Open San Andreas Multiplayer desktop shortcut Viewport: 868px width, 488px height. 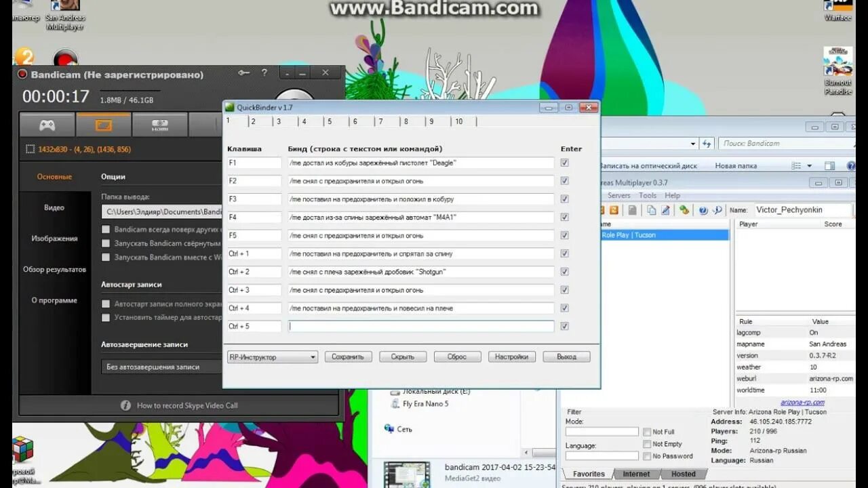tap(65, 14)
